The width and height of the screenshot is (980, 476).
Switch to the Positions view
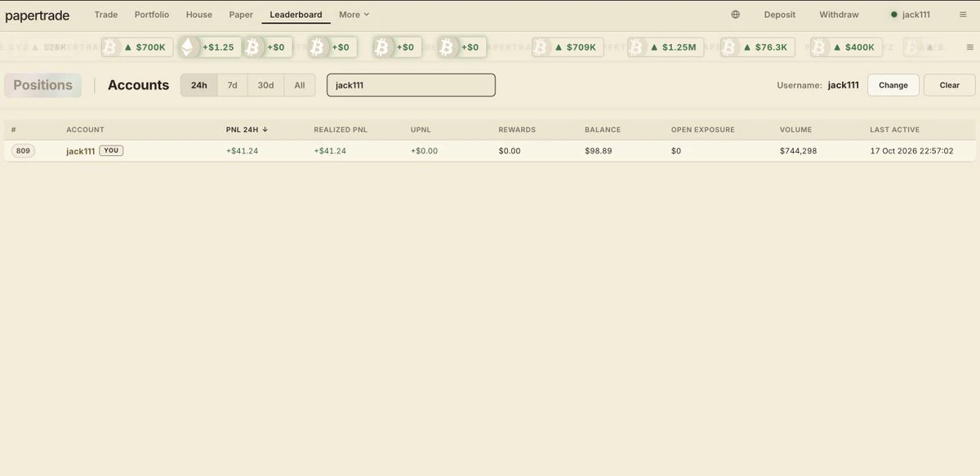point(43,85)
